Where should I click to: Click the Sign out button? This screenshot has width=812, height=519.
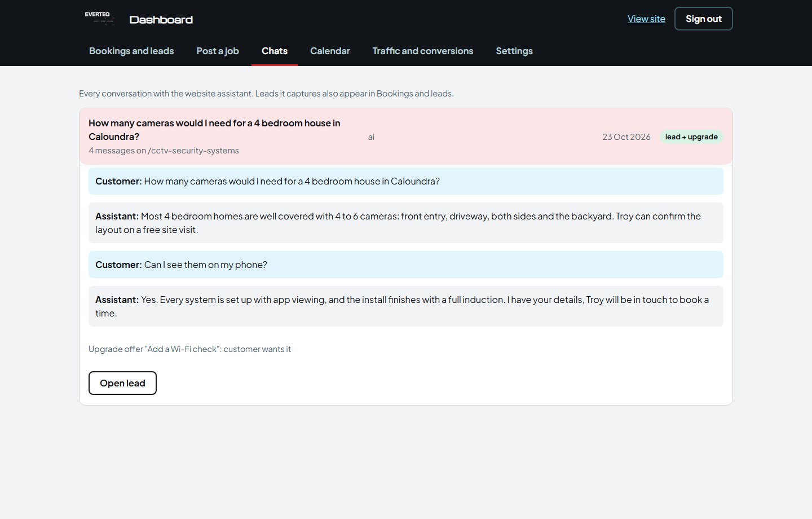click(704, 19)
